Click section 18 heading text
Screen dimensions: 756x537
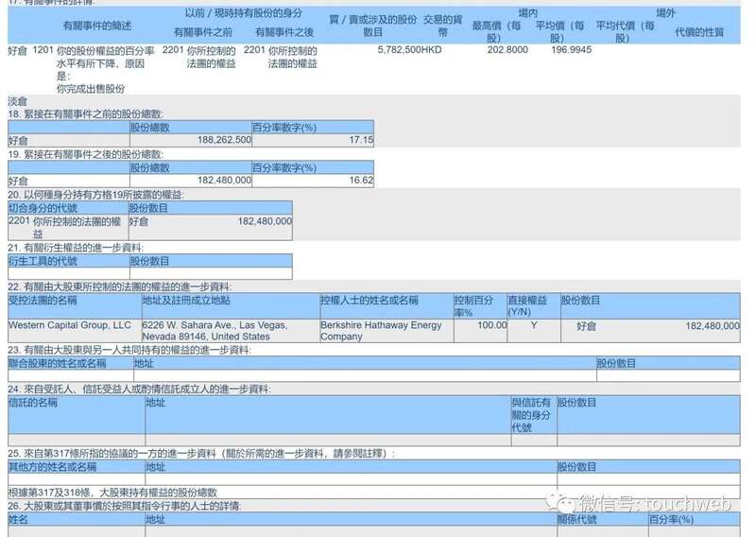[85, 114]
